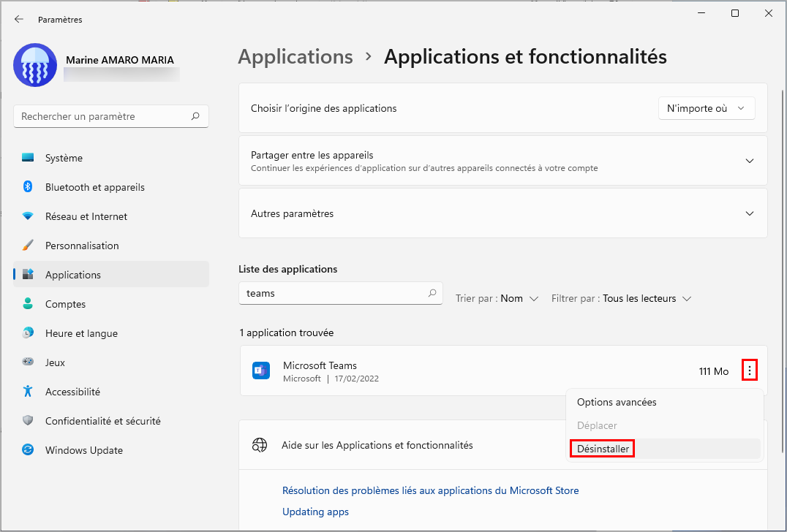The image size is (787, 532).
Task: Open Windows Update settings
Action: 111,449
